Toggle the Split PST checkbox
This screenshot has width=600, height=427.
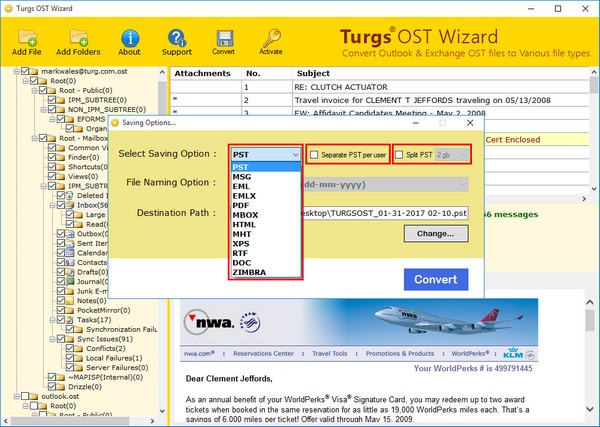click(x=401, y=155)
